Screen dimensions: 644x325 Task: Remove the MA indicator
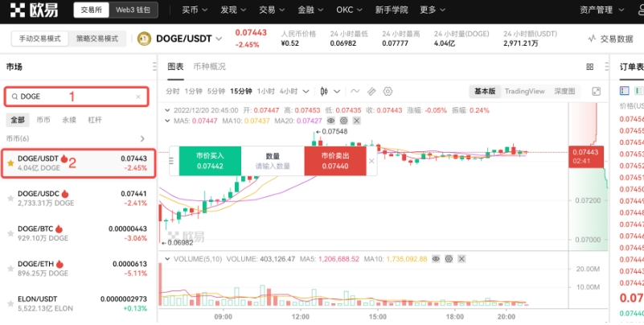click(356, 121)
